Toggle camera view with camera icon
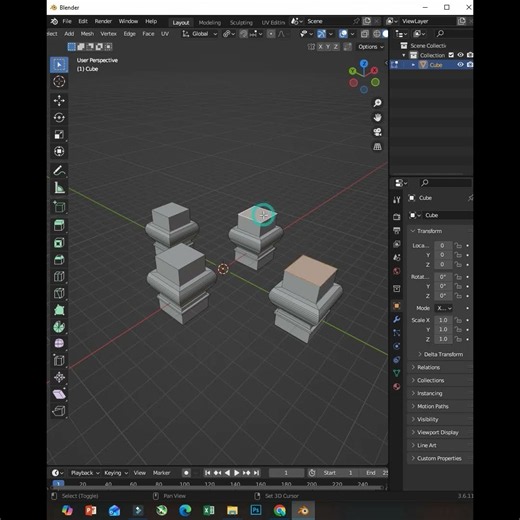The width and height of the screenshot is (520, 520). [377, 132]
